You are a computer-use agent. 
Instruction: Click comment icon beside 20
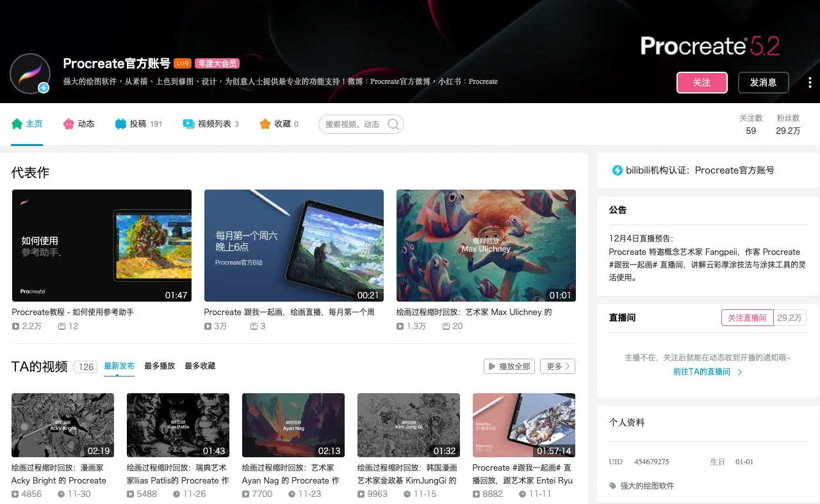pos(446,326)
